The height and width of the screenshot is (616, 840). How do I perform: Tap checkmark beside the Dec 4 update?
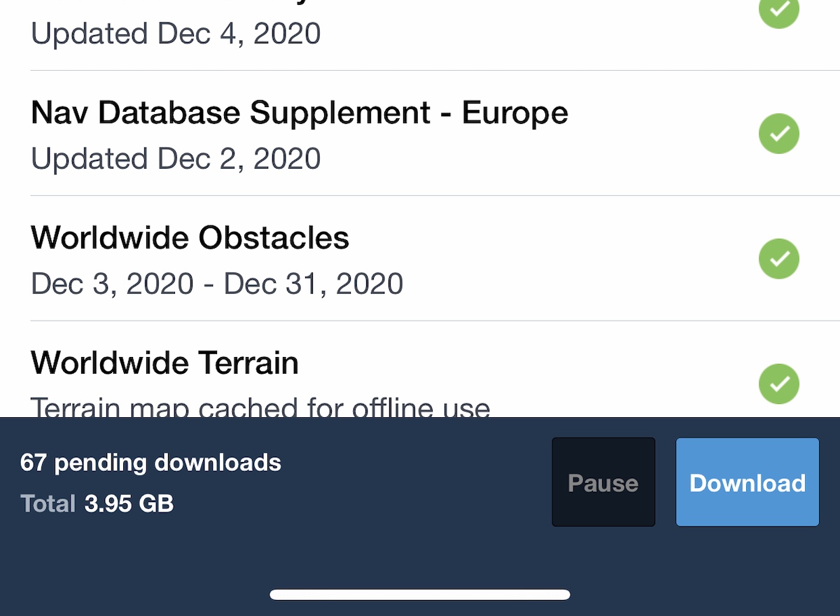(x=779, y=10)
